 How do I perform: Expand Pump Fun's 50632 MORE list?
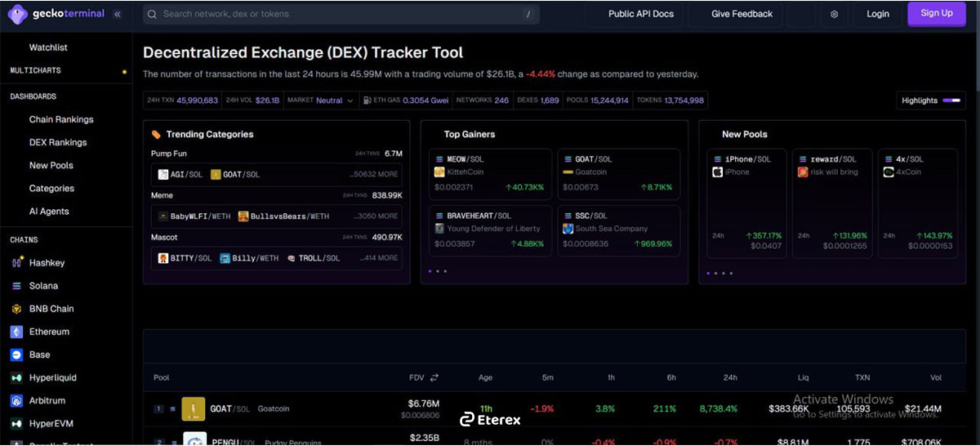point(375,174)
